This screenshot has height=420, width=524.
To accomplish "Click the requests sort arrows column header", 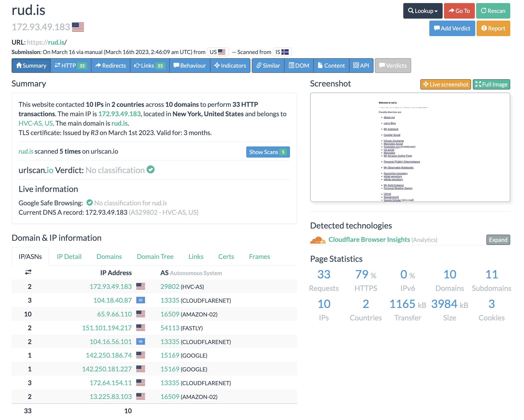I will click(x=28, y=272).
